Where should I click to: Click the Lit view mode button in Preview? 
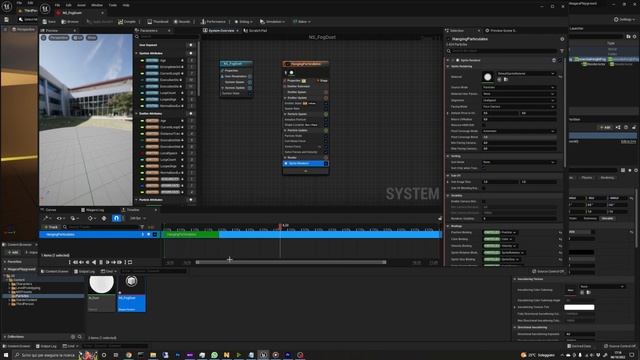point(78,38)
